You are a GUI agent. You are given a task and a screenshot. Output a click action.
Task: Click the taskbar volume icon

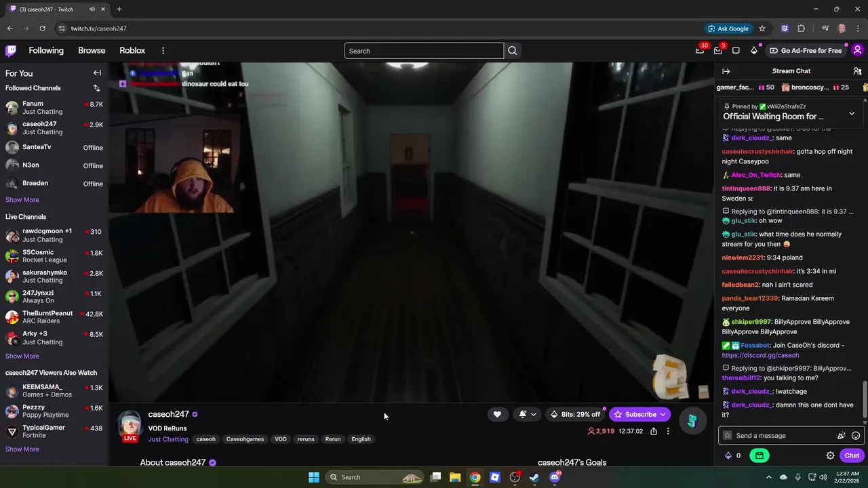click(823, 477)
